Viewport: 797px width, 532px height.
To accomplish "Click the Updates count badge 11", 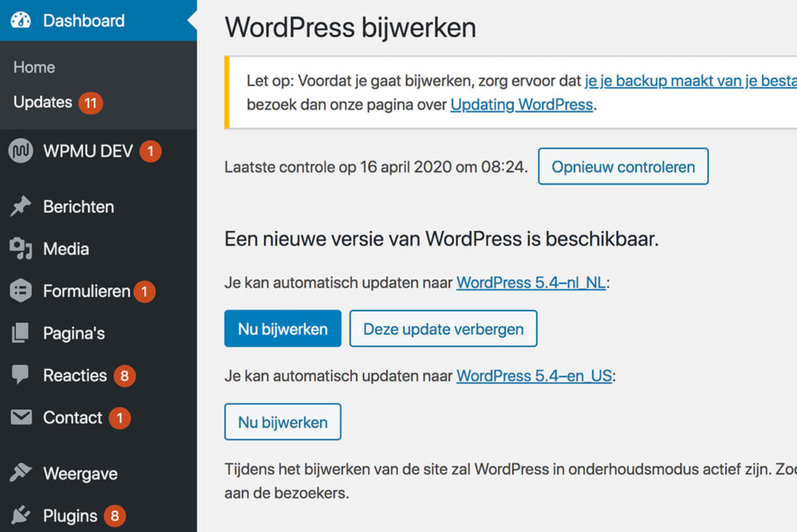I will coord(90,103).
